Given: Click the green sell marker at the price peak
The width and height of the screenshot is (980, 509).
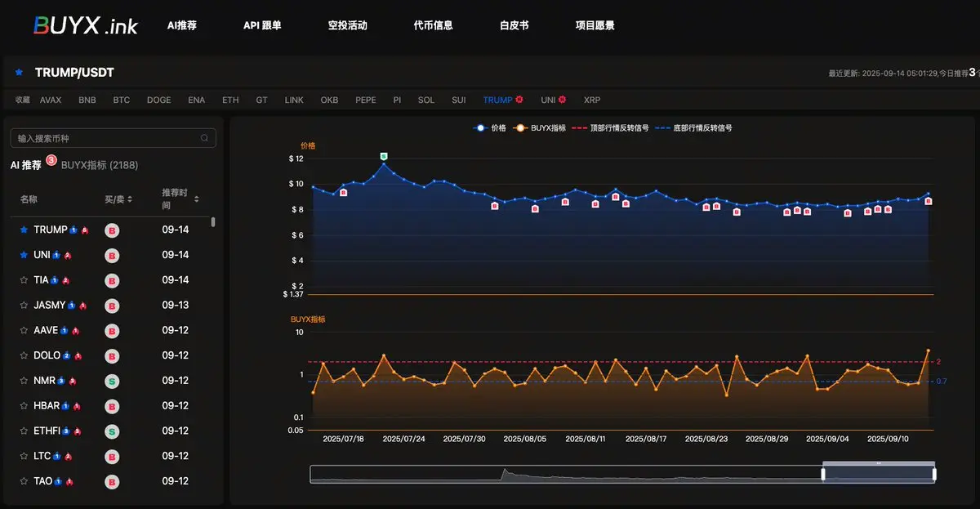Looking at the screenshot, I should pos(384,155).
